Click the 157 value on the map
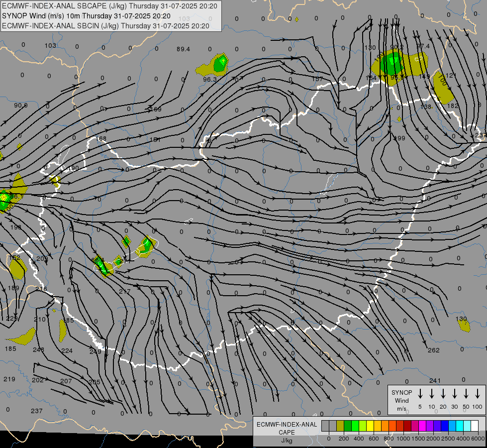The image size is (487, 448). (x=317, y=79)
